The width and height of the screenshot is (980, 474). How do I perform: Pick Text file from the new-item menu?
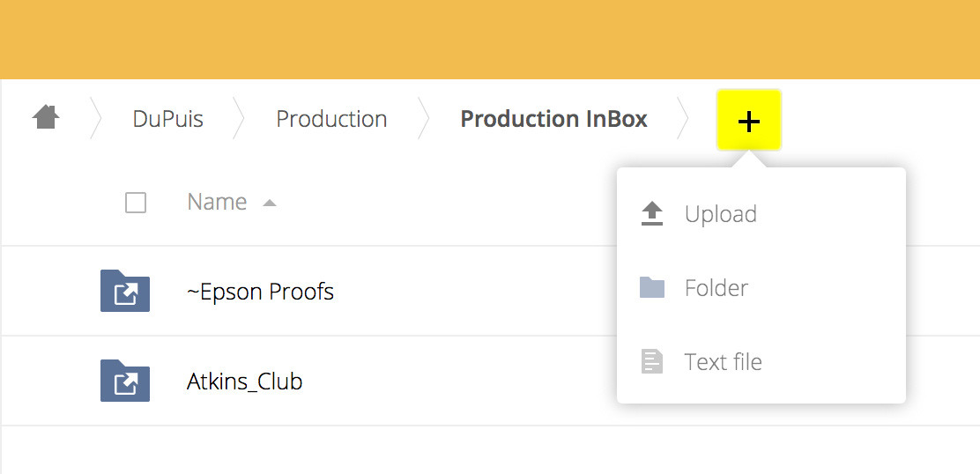click(723, 362)
